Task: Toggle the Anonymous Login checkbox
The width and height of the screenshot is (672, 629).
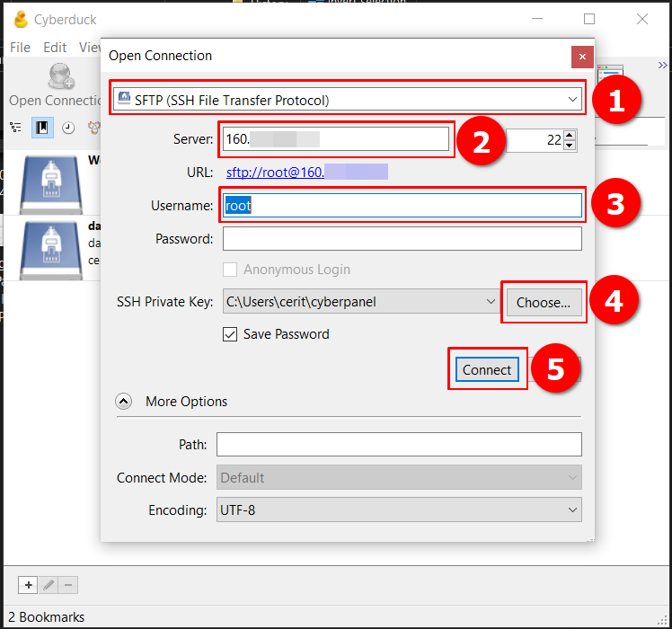Action: 230,270
